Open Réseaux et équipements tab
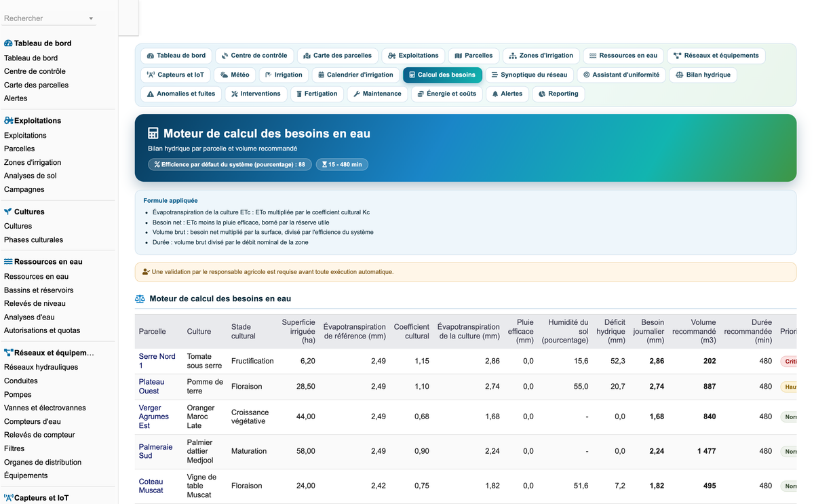Screen dimensions: 814x504 point(716,56)
